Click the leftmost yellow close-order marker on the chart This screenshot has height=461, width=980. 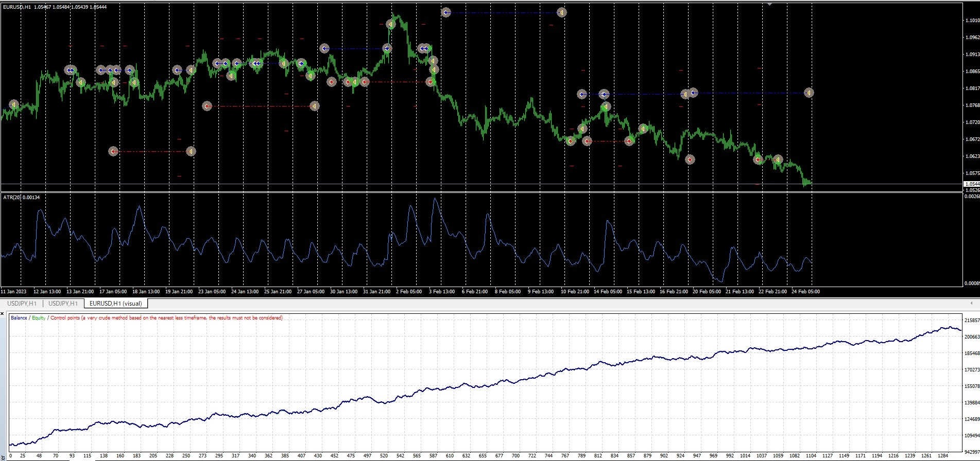pos(14,104)
